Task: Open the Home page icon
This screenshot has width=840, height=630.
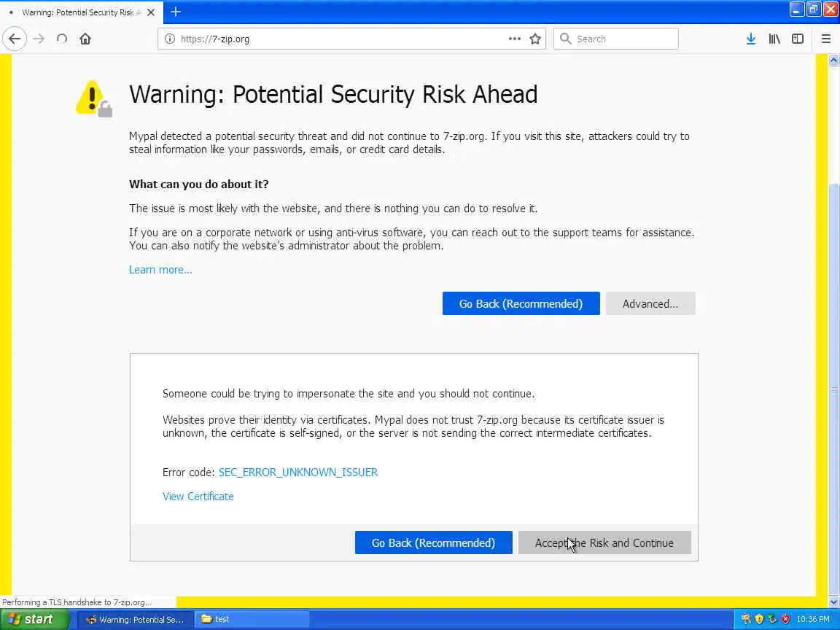Action: pyautogui.click(x=85, y=39)
